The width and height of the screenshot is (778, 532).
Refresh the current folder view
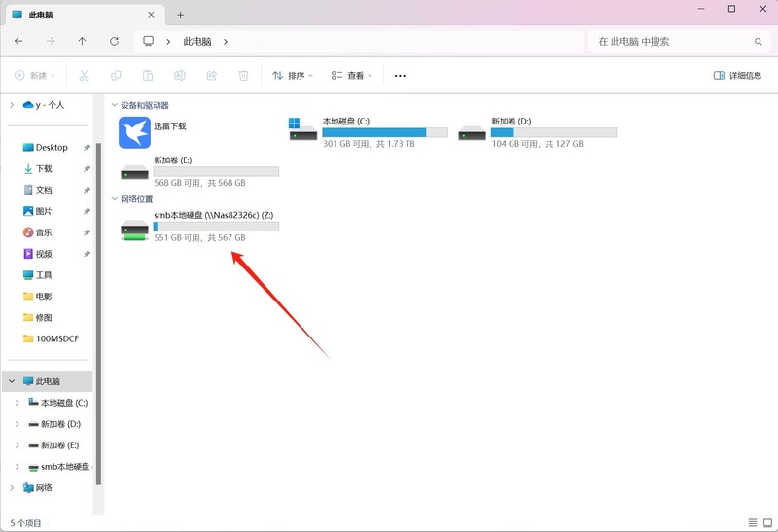[114, 41]
